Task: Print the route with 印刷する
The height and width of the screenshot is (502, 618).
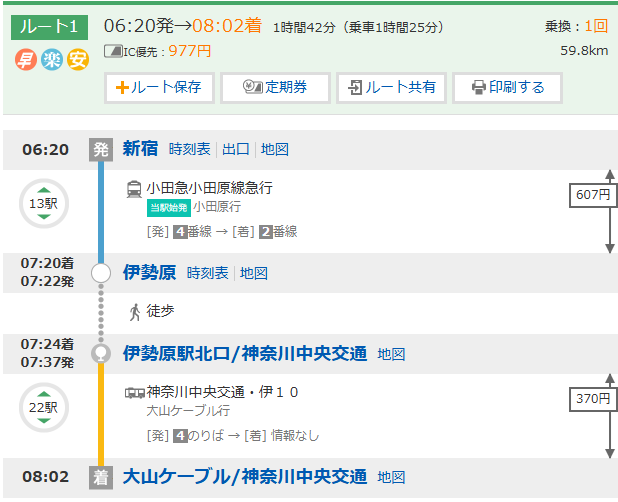Action: 507,87
